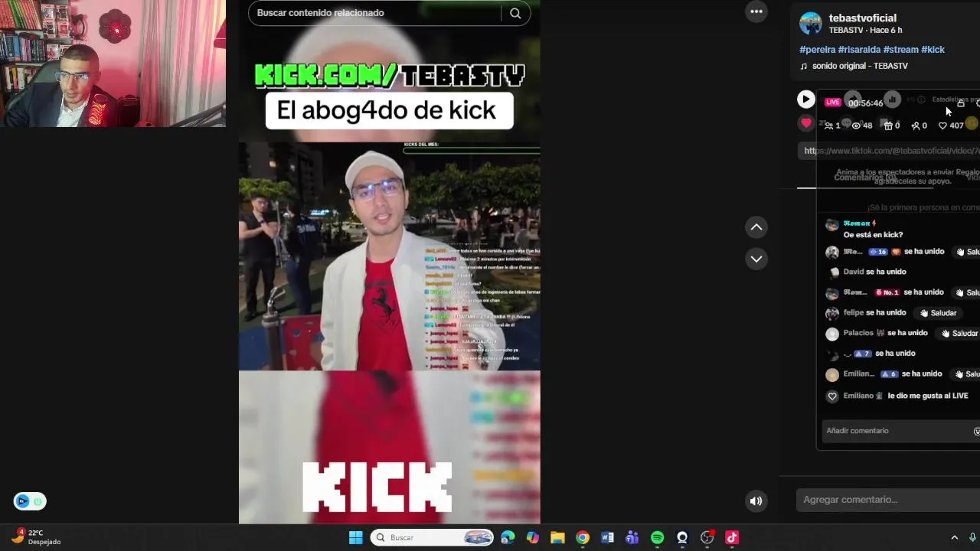The height and width of the screenshot is (551, 980).
Task: Open tebastvoficial profile avatar
Action: 811,23
